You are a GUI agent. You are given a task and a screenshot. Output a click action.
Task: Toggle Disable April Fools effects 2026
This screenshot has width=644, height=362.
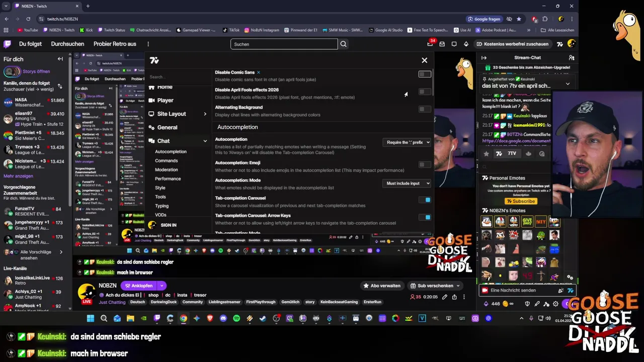(x=425, y=92)
